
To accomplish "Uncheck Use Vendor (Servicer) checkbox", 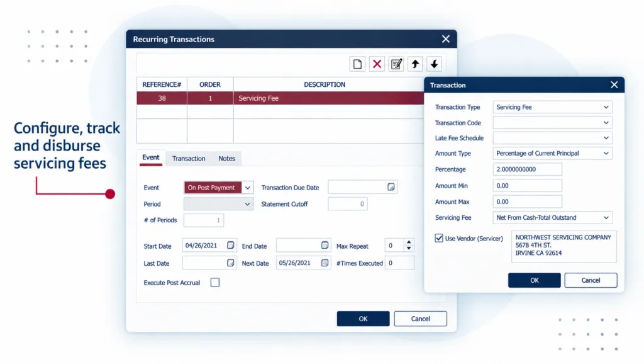I will pyautogui.click(x=439, y=238).
